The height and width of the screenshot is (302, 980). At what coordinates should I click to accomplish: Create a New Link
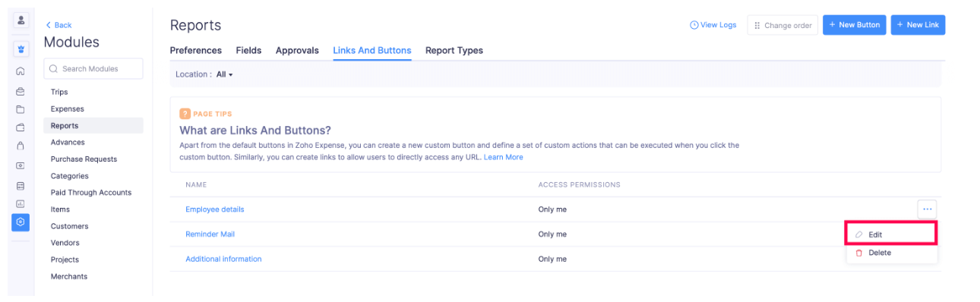pyautogui.click(x=918, y=25)
